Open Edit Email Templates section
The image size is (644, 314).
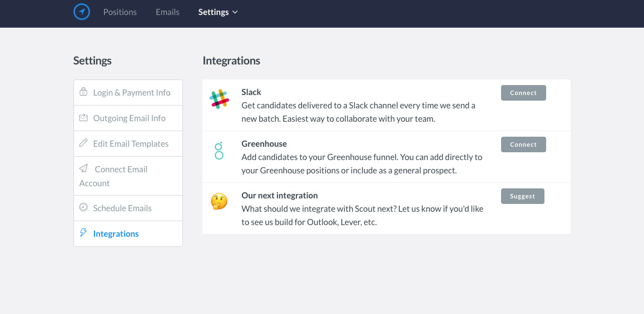point(128,143)
